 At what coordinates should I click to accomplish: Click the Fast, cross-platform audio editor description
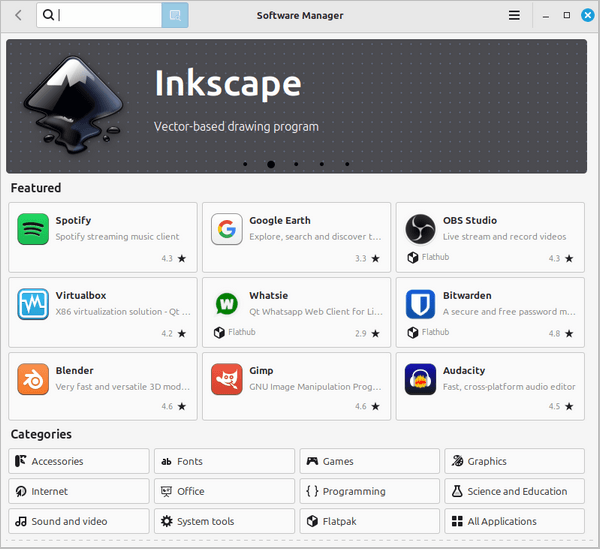pos(509,386)
